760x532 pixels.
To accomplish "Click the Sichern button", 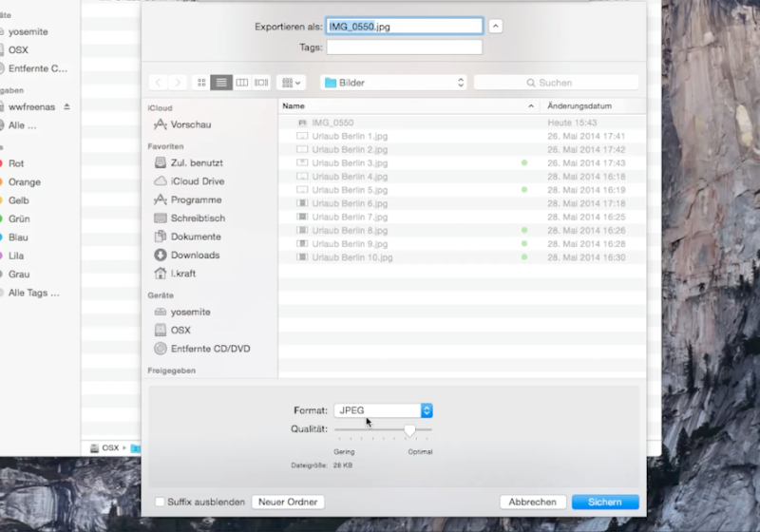I will tap(605, 502).
